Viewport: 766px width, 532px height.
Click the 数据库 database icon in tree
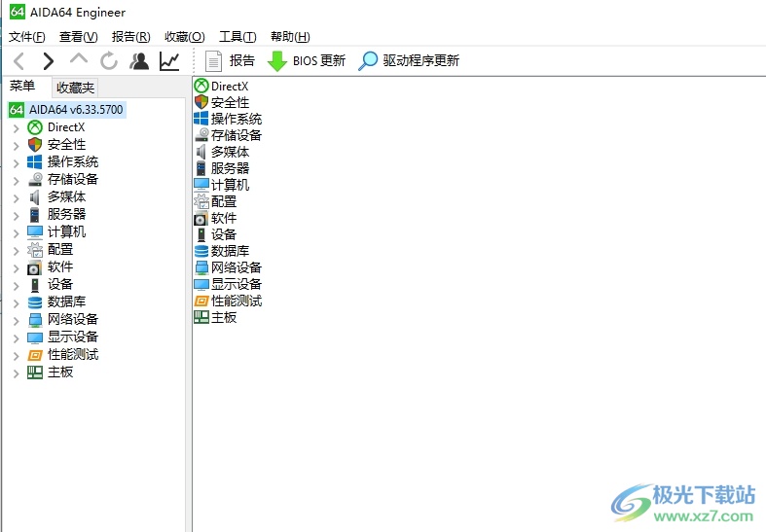(35, 302)
